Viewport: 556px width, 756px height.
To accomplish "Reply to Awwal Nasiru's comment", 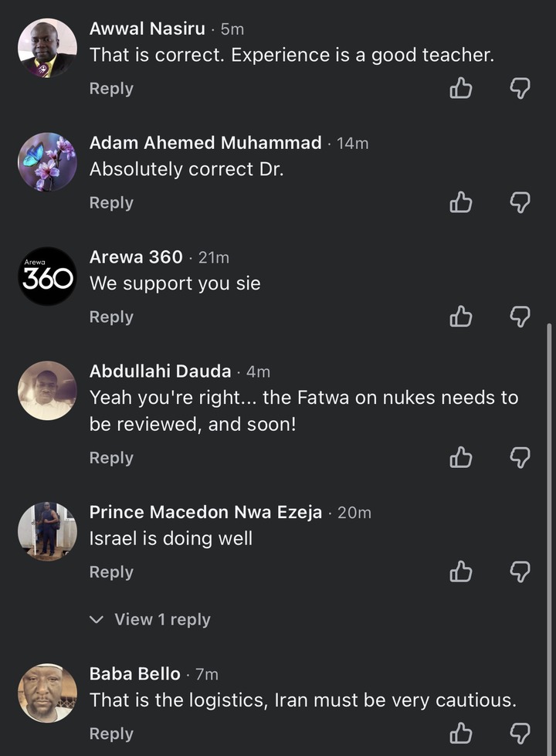I will tap(111, 89).
